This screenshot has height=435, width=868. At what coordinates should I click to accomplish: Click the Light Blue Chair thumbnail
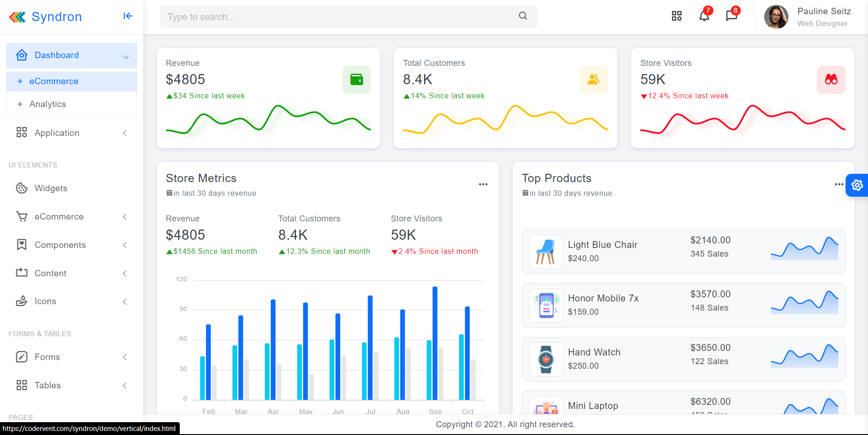point(546,252)
